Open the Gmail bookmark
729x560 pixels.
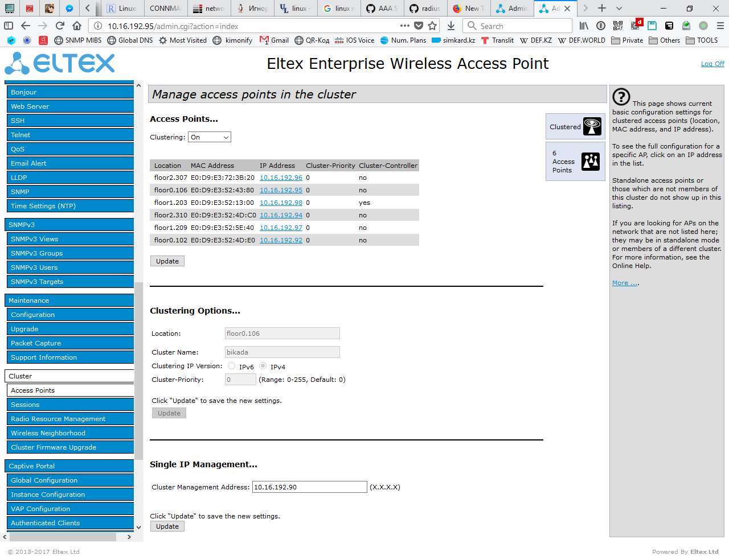pyautogui.click(x=274, y=40)
